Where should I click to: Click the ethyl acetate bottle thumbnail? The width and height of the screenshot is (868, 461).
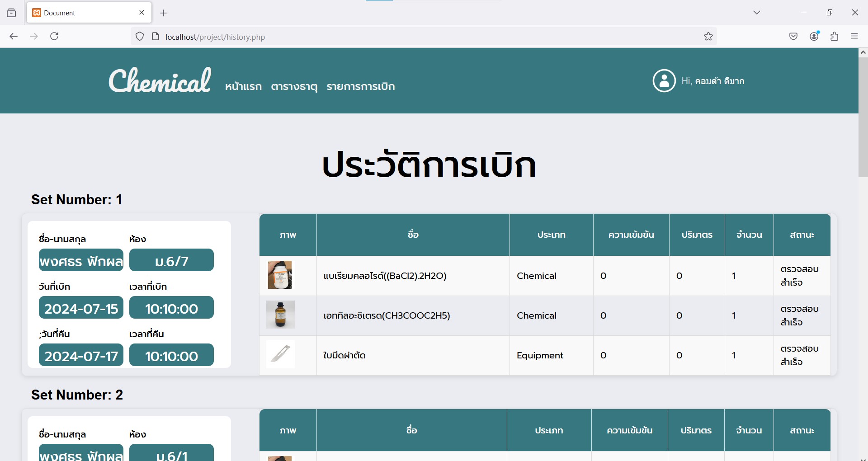pyautogui.click(x=280, y=315)
